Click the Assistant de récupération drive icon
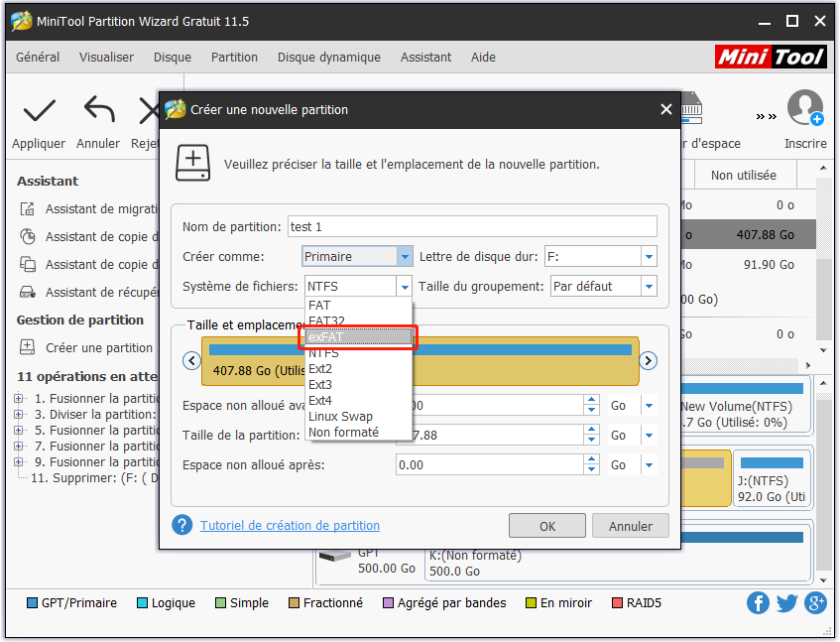 point(28,292)
